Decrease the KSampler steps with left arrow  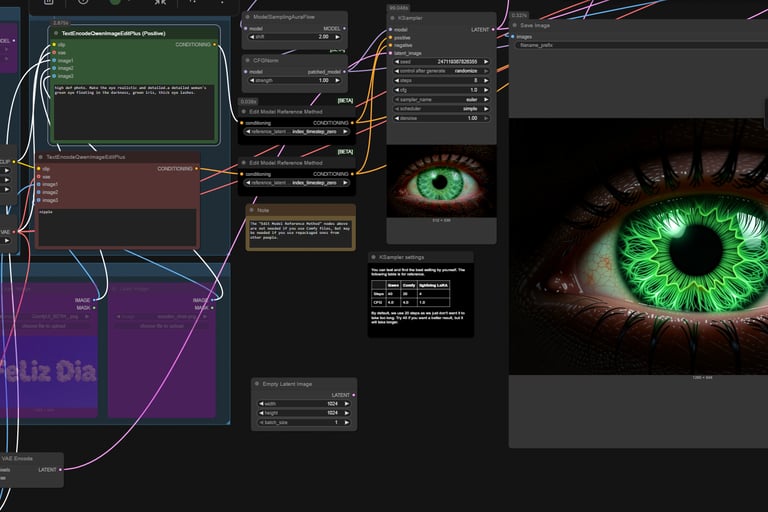[x=397, y=80]
